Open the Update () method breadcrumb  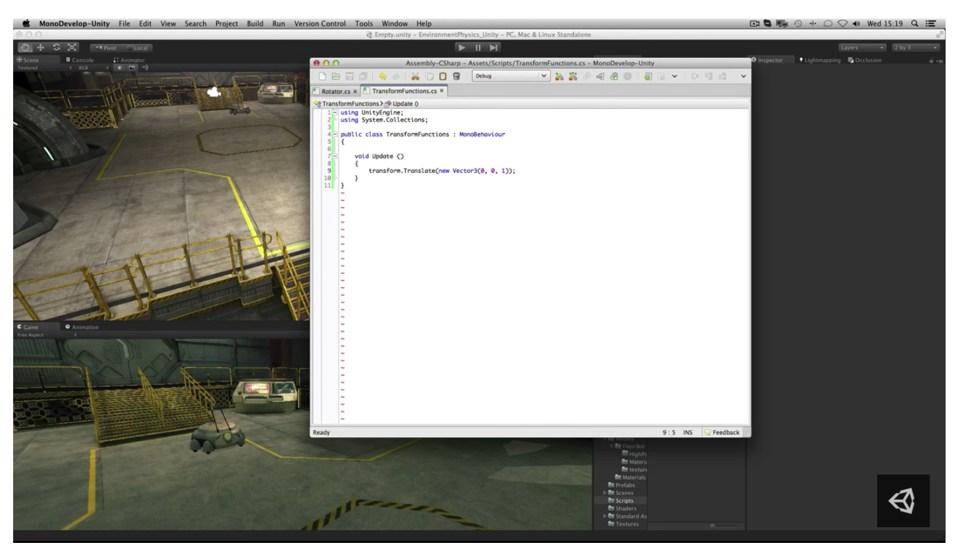402,104
